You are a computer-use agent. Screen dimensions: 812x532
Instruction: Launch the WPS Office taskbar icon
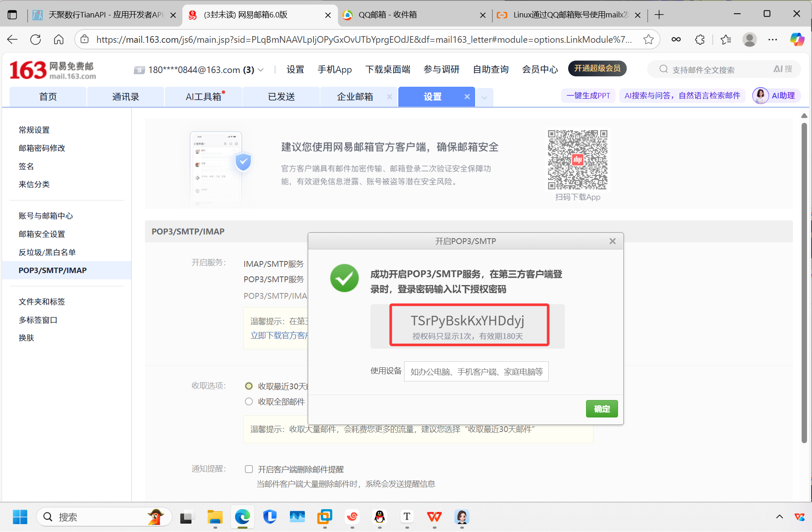(x=434, y=517)
